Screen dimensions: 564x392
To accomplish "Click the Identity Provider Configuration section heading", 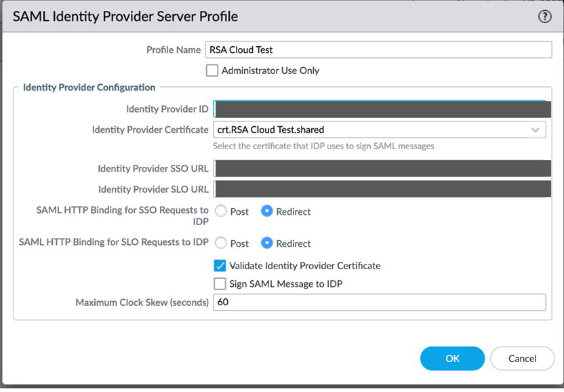I will click(x=89, y=87).
